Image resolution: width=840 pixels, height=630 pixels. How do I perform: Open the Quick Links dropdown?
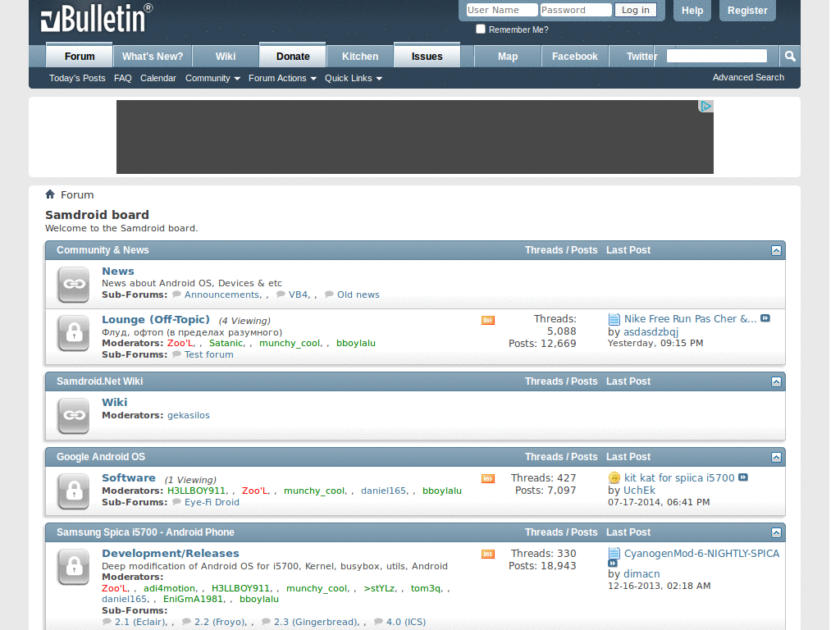click(x=353, y=78)
